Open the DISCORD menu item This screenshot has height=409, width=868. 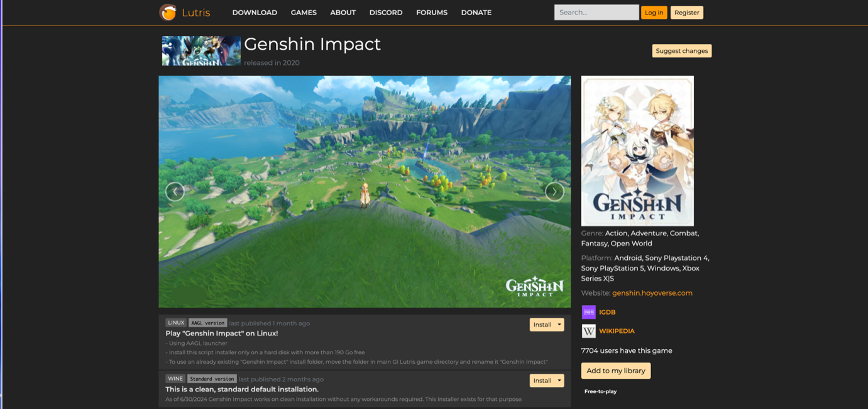coord(386,13)
